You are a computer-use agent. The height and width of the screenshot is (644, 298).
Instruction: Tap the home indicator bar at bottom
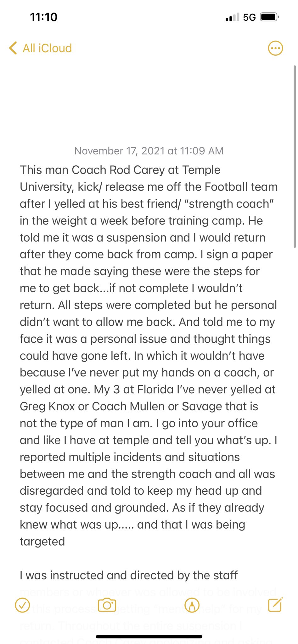pos(149,637)
